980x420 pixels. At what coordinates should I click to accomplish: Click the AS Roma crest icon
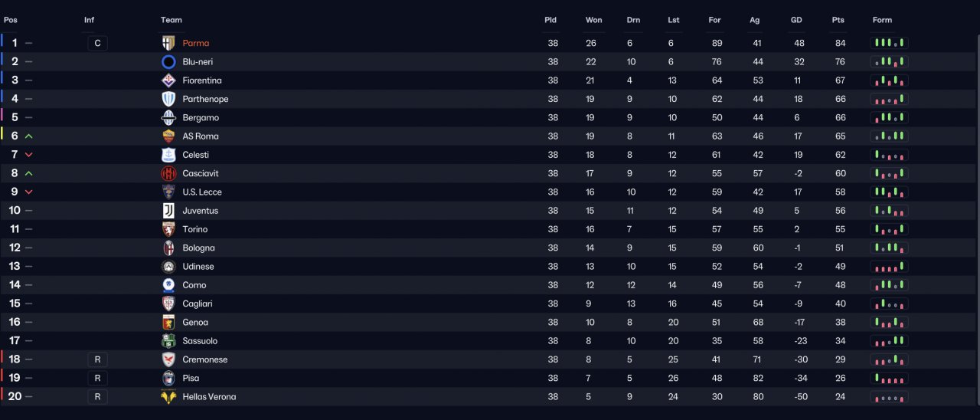coord(168,136)
